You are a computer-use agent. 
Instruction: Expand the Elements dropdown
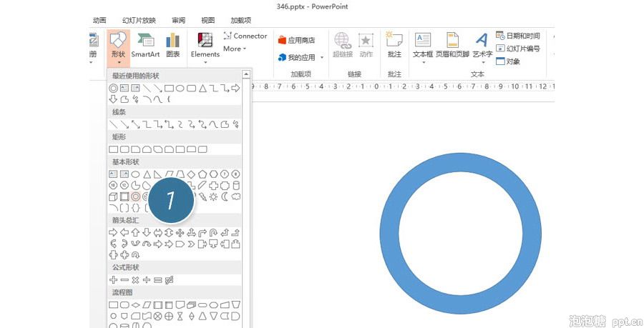point(205,63)
